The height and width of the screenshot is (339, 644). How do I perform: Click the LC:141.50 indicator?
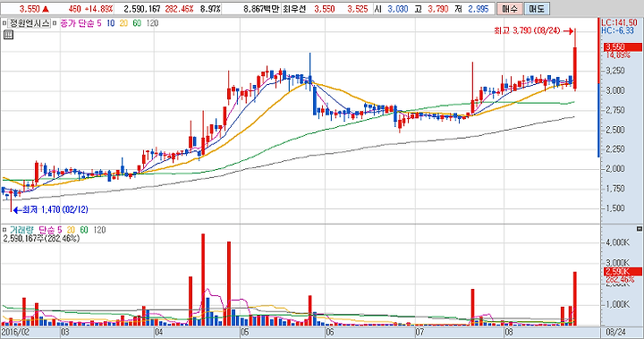point(619,22)
